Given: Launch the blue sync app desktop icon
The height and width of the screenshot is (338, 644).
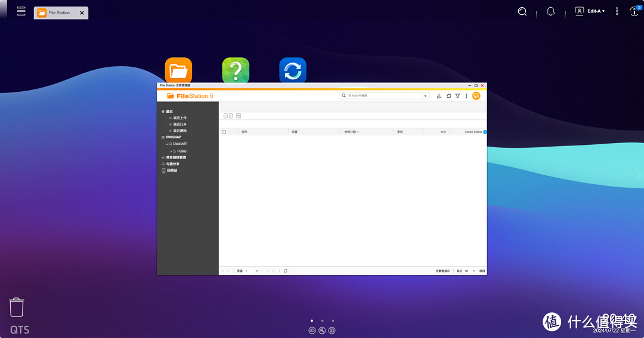Looking at the screenshot, I should (x=293, y=70).
